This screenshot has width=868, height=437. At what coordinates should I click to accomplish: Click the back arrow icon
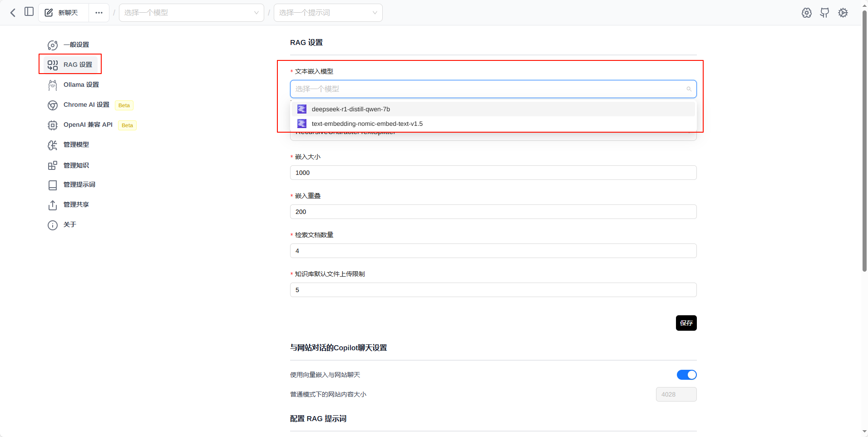(x=13, y=13)
